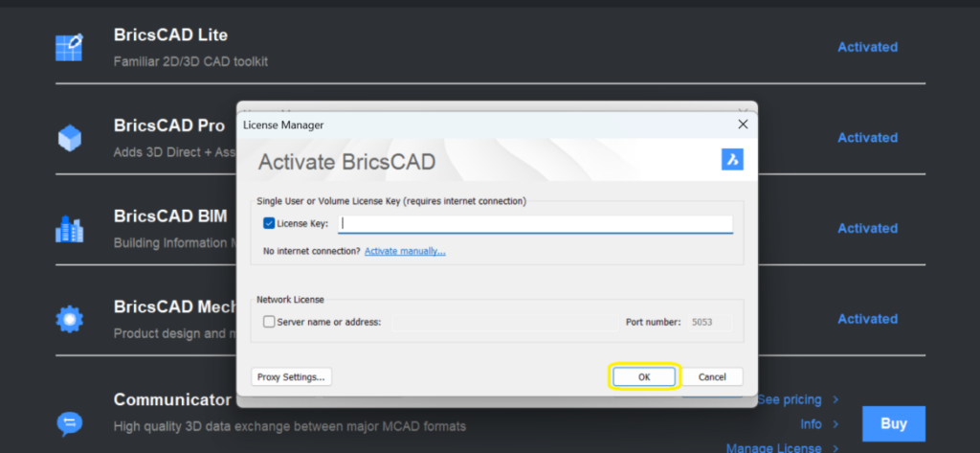Click the Port number field

(710, 323)
